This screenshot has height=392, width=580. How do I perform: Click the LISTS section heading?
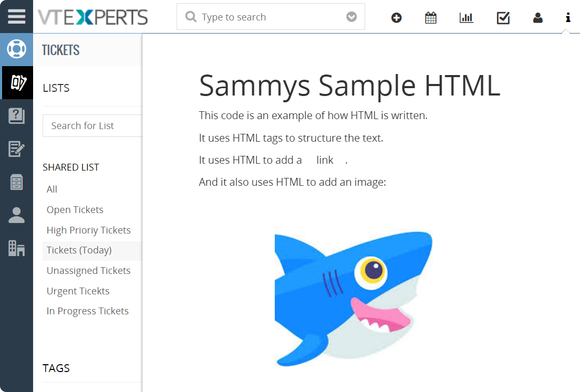(56, 88)
